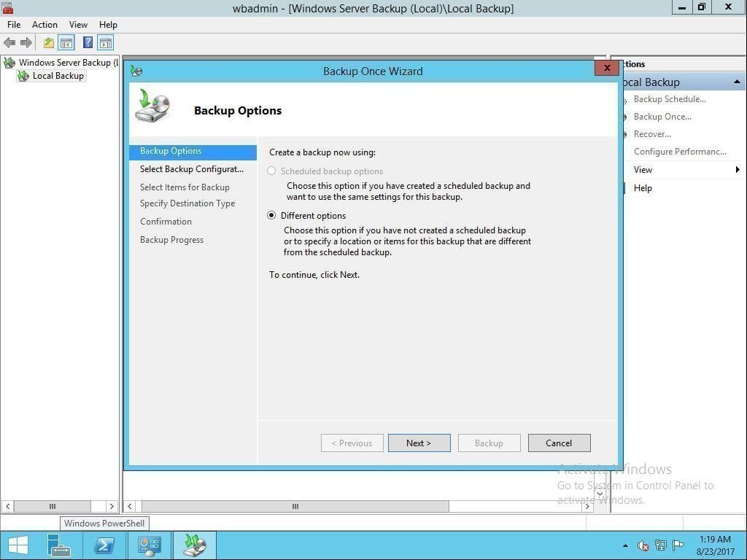Click Configure Performance in Actions pane
The height and width of the screenshot is (560, 747).
tap(680, 152)
